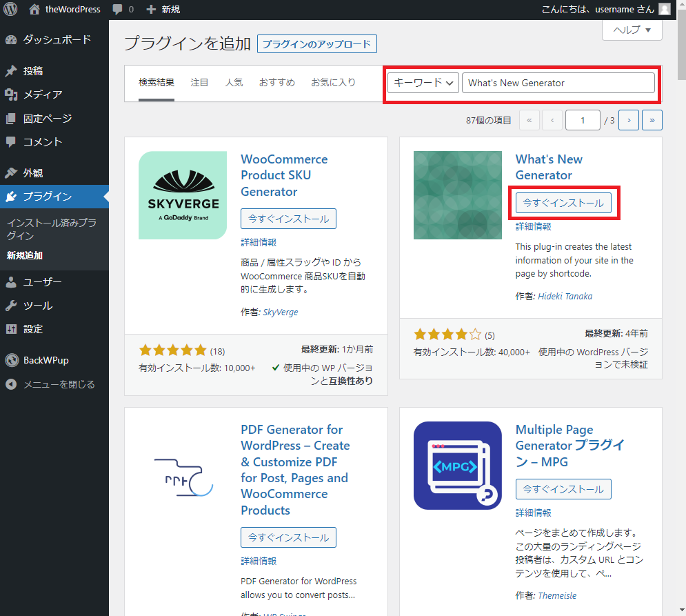
Task: Click the current page number field
Action: tap(583, 120)
